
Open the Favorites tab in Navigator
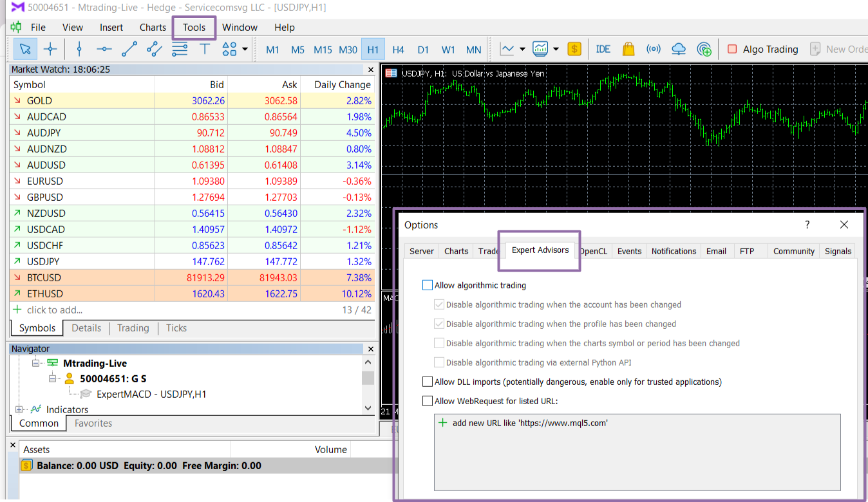coord(93,423)
